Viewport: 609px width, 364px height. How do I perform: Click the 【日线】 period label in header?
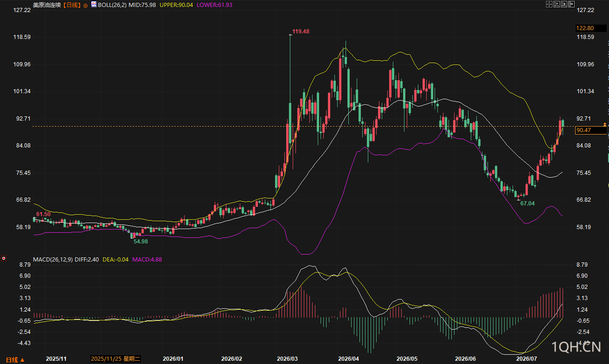tap(71, 5)
